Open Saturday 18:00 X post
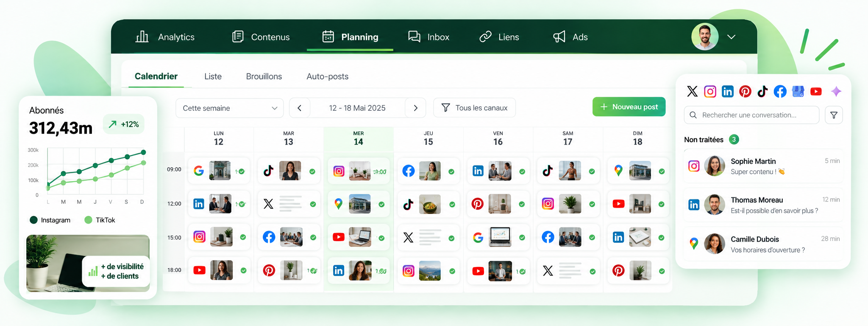This screenshot has width=868, height=326. click(568, 270)
